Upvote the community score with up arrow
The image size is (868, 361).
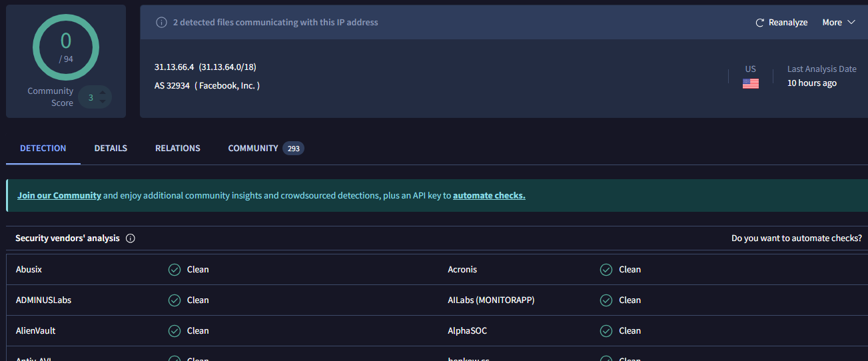(x=103, y=93)
